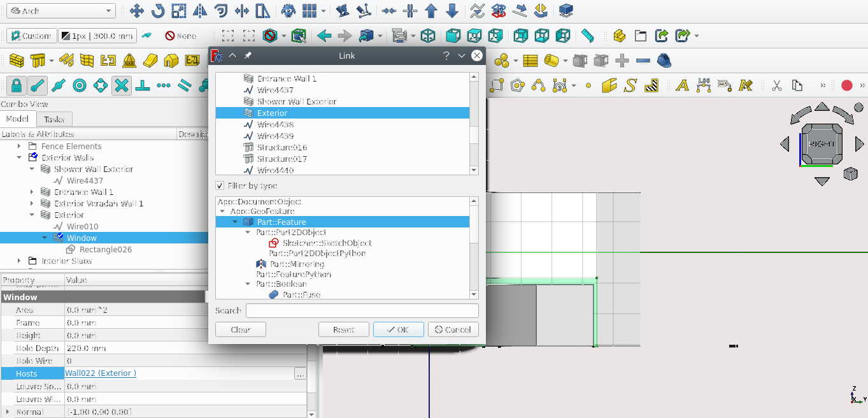The image size is (868, 418).
Task: Select Part::Mirroring in the type list
Action: (297, 264)
